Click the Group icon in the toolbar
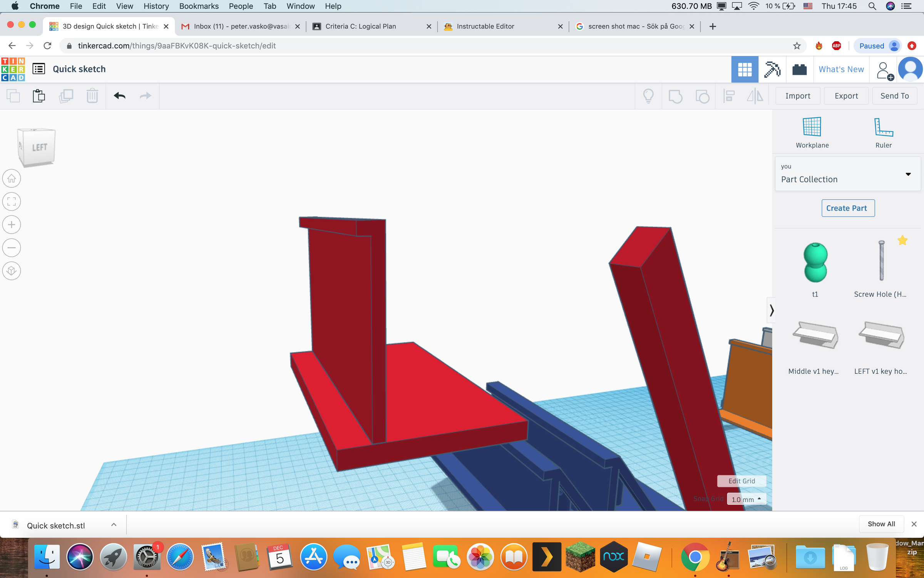The height and width of the screenshot is (578, 924). [x=676, y=96]
